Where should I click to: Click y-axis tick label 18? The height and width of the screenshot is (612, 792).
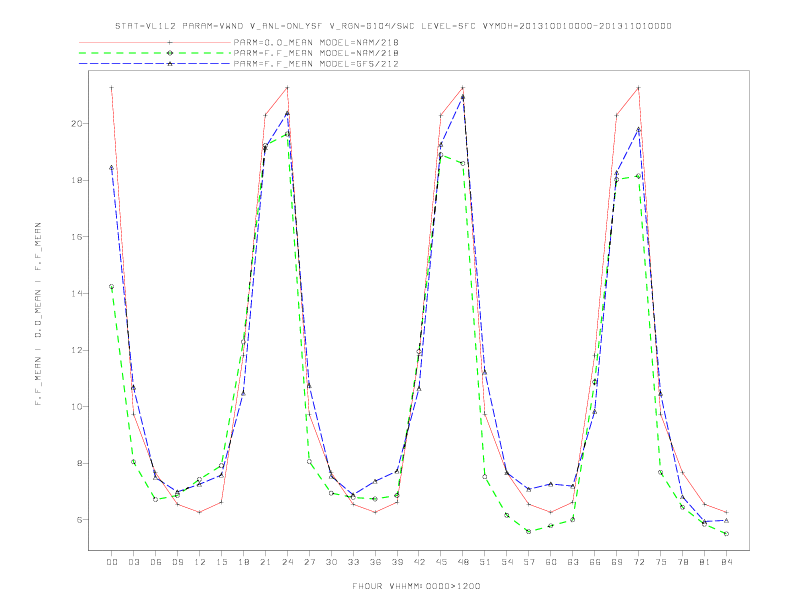click(76, 180)
